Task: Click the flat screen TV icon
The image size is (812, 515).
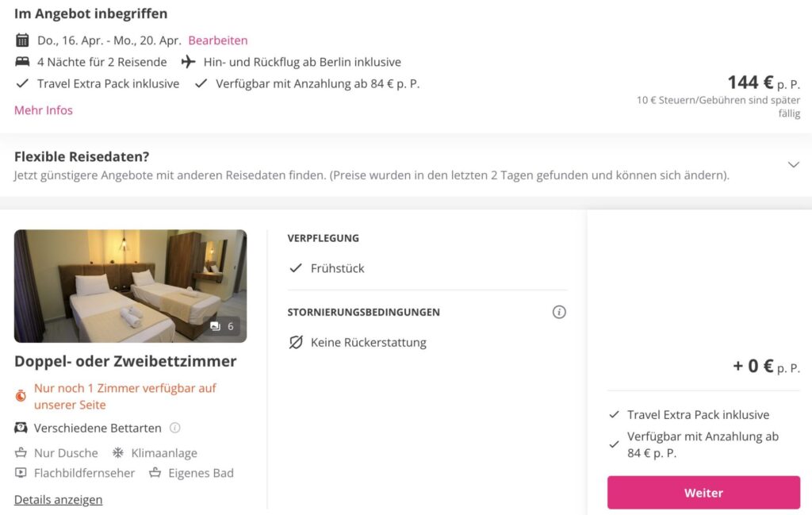Action: (x=21, y=473)
